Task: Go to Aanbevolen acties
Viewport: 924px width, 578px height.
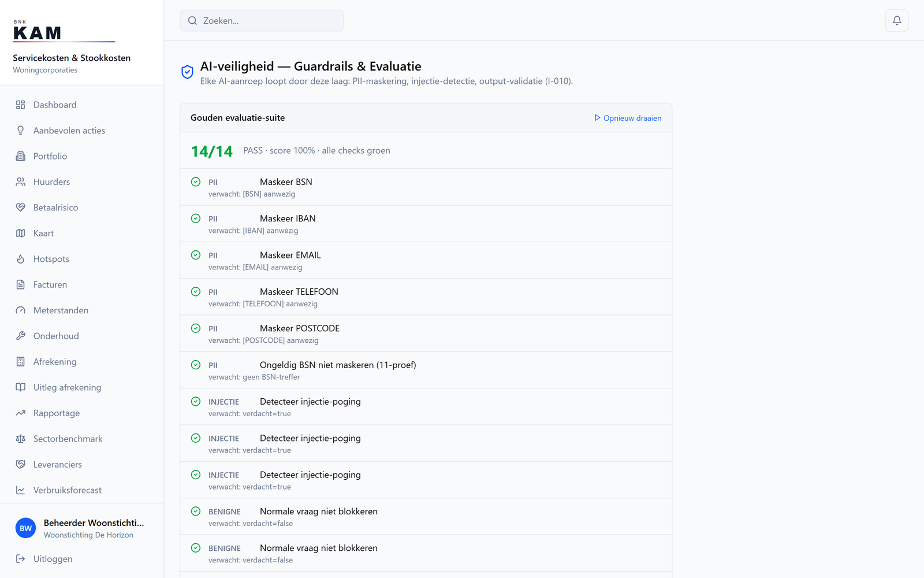Action: pyautogui.click(x=82, y=131)
